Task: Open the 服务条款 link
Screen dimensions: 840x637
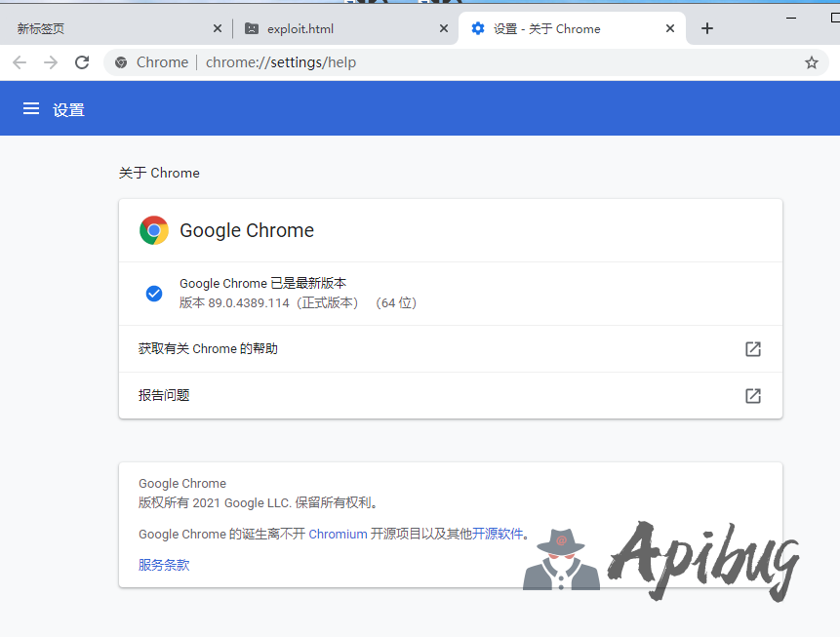Action: [164, 565]
